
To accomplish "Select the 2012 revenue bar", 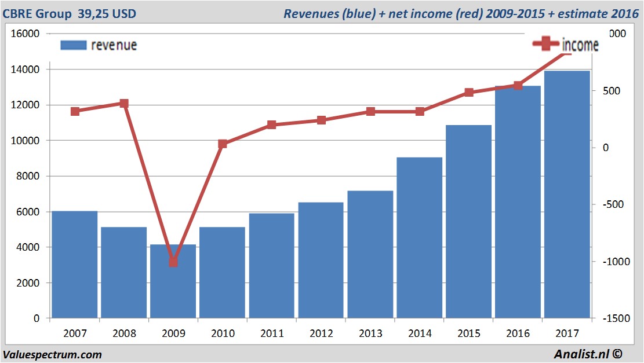I will click(x=321, y=260).
